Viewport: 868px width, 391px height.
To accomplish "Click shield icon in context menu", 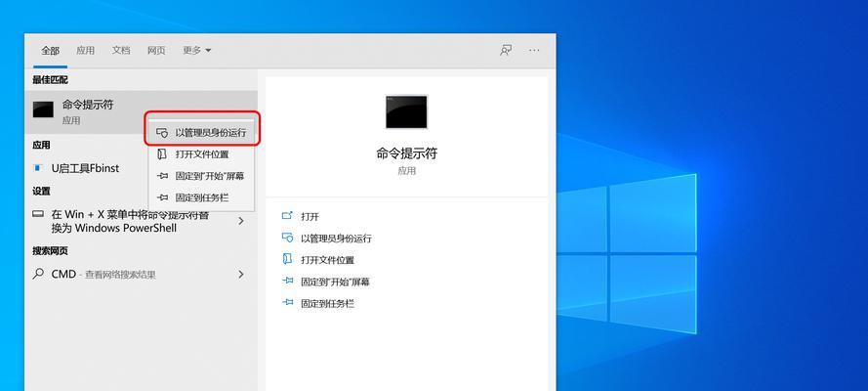I will [x=162, y=133].
